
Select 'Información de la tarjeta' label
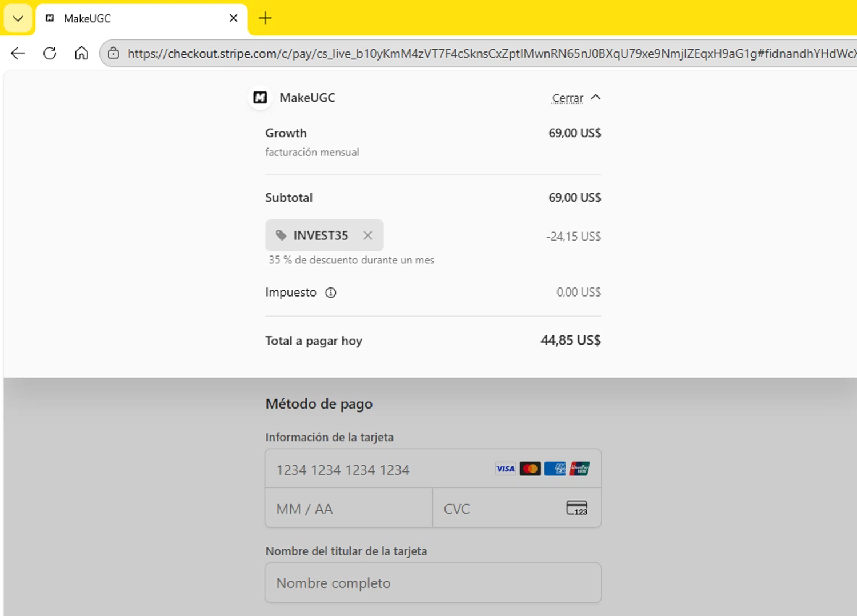click(329, 437)
